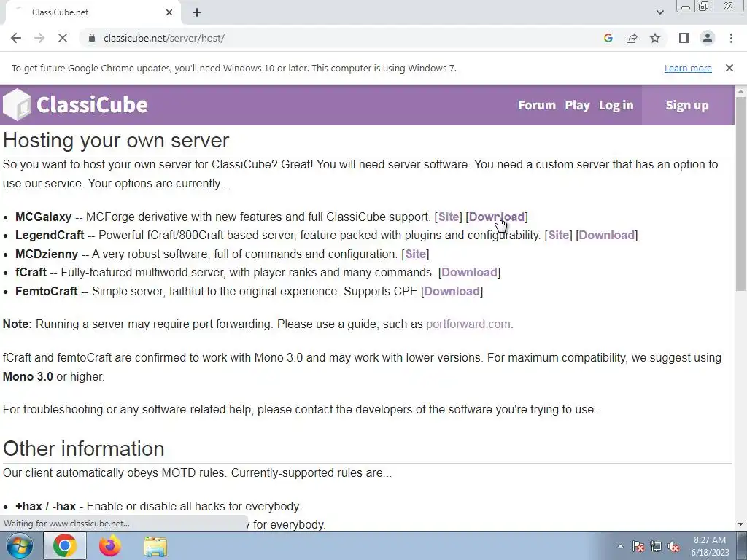This screenshot has width=747, height=560.
Task: Click the scrollbar down arrow
Action: pyautogui.click(x=740, y=524)
